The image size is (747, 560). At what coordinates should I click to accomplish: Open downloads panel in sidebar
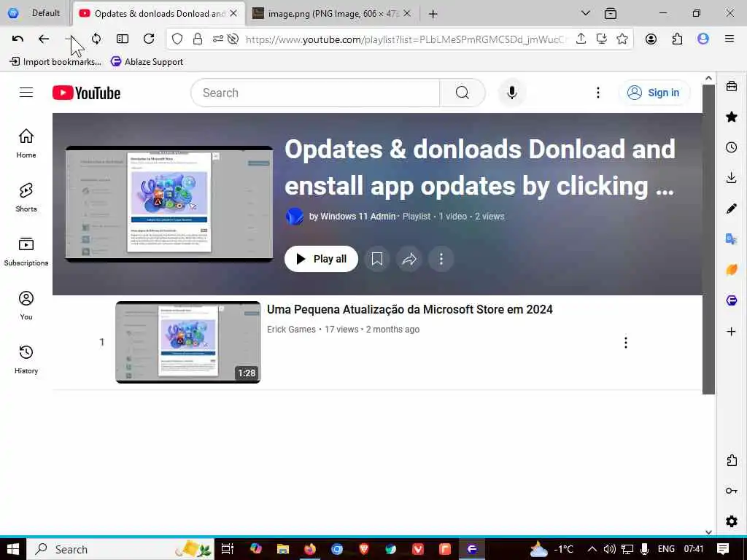coord(731,178)
